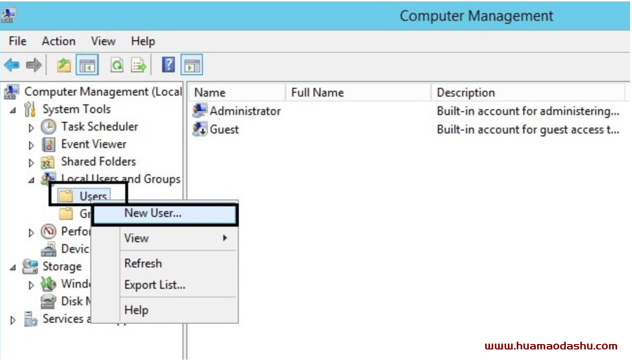Select Export List... in context menu

(x=154, y=285)
